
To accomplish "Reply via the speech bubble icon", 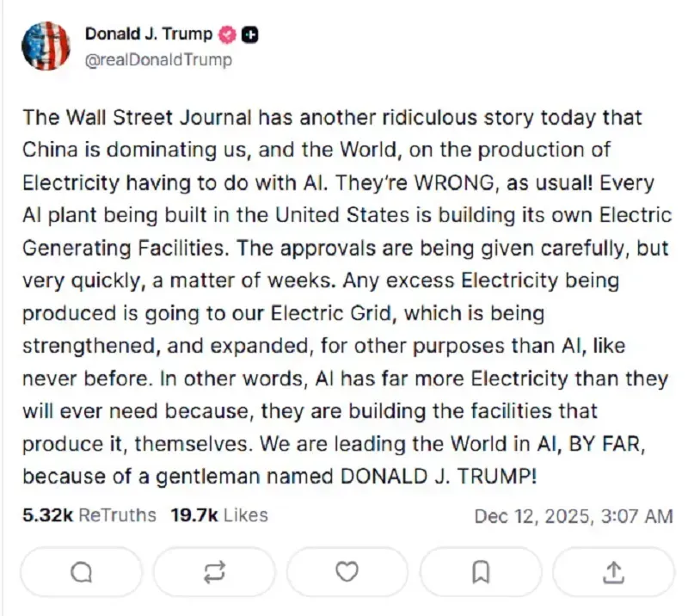I will (x=81, y=571).
